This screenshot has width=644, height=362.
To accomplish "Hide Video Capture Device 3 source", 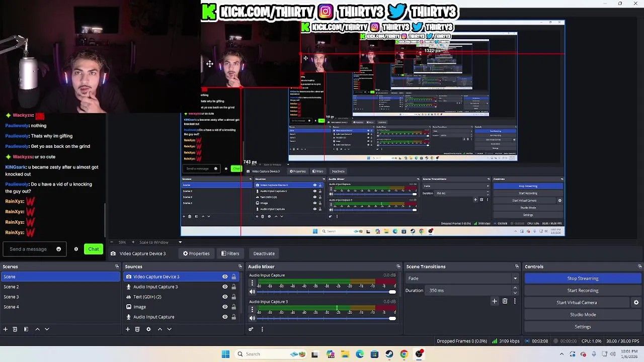I will pyautogui.click(x=225, y=277).
